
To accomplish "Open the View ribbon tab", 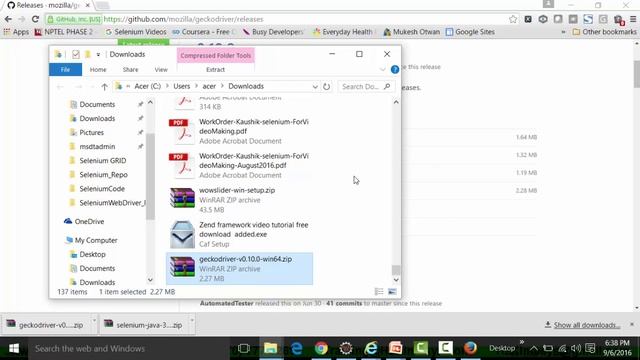I will (161, 70).
